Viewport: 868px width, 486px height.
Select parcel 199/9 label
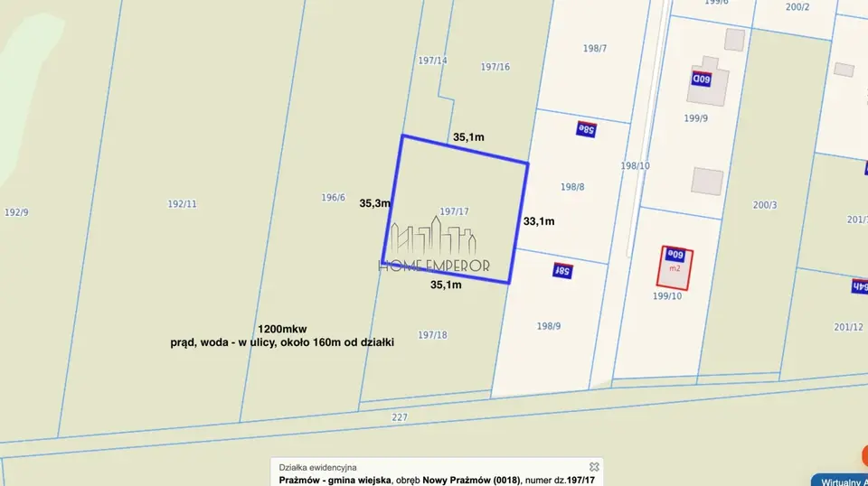pos(696,117)
